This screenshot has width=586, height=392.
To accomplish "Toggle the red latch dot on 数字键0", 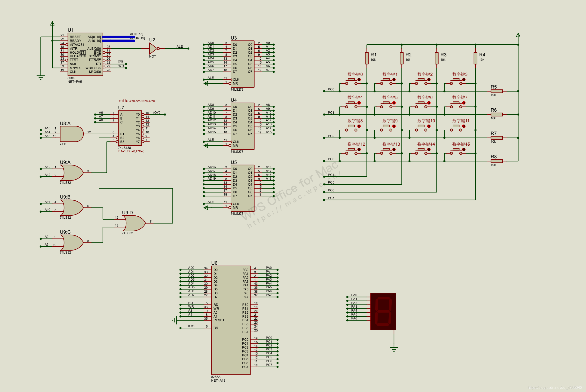I will [359, 80].
